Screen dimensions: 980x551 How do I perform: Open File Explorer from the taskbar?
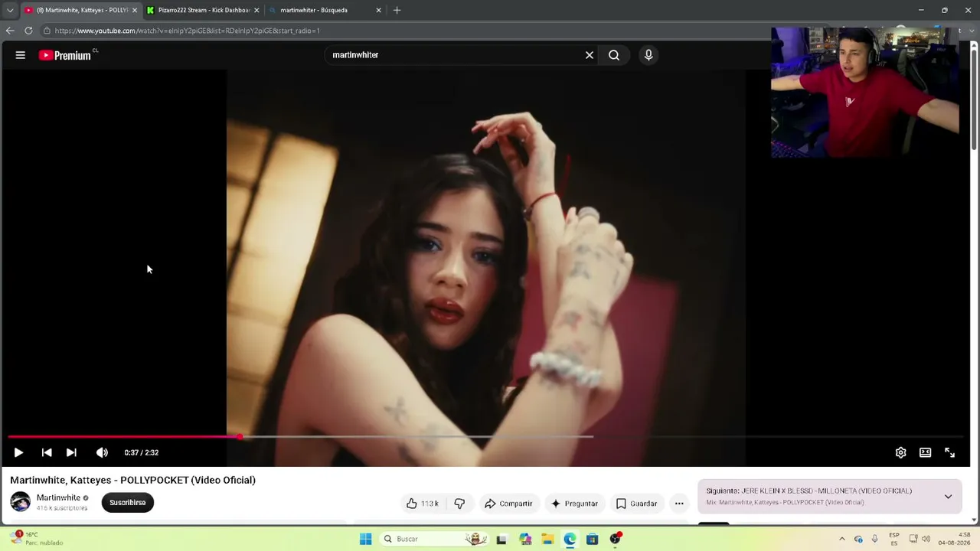pyautogui.click(x=548, y=539)
